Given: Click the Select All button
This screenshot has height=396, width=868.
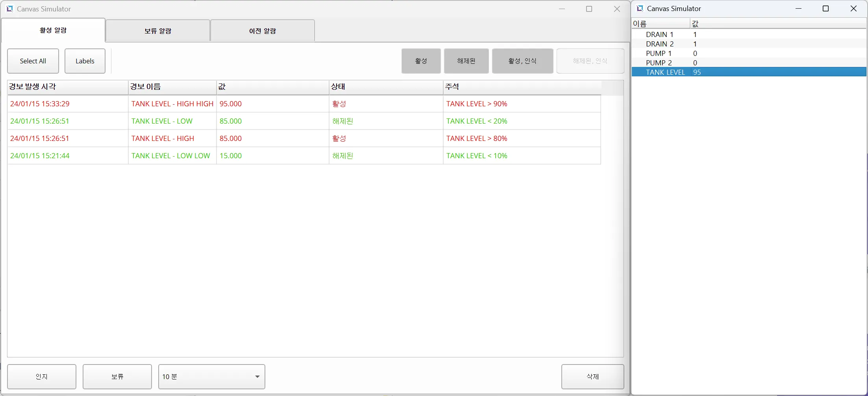Looking at the screenshot, I should click(x=33, y=61).
